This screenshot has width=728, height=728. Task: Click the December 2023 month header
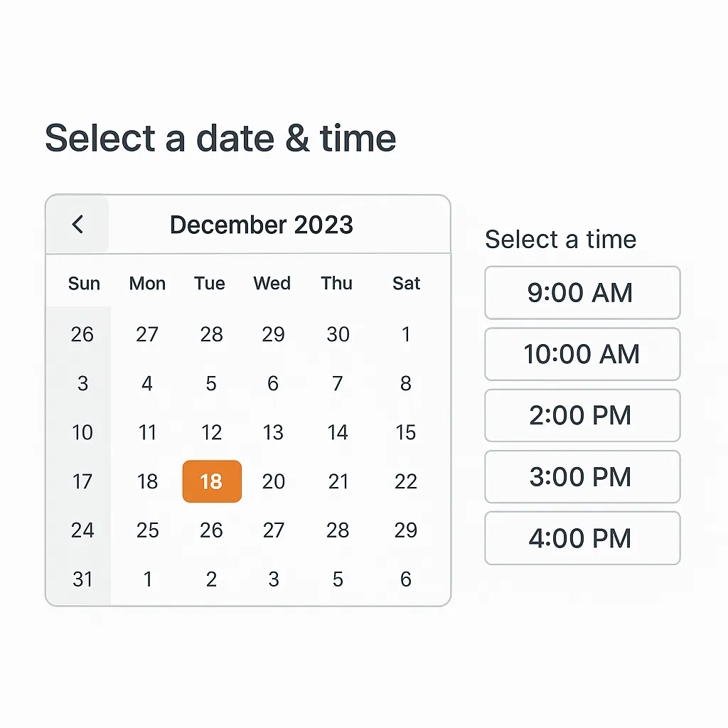(261, 225)
